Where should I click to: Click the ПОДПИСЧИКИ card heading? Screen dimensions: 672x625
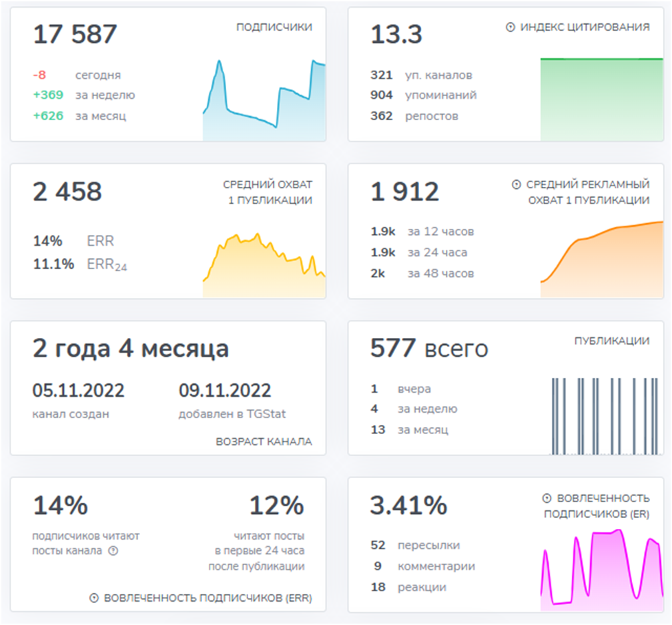tap(274, 27)
